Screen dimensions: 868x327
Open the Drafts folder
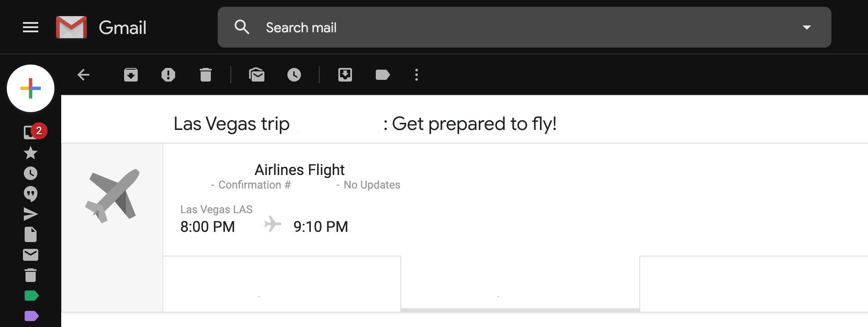pos(30,234)
